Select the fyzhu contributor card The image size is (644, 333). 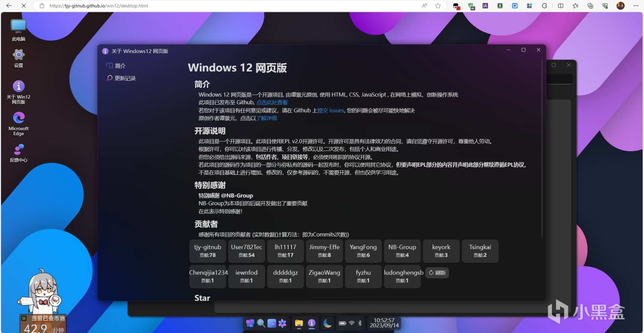point(363,276)
